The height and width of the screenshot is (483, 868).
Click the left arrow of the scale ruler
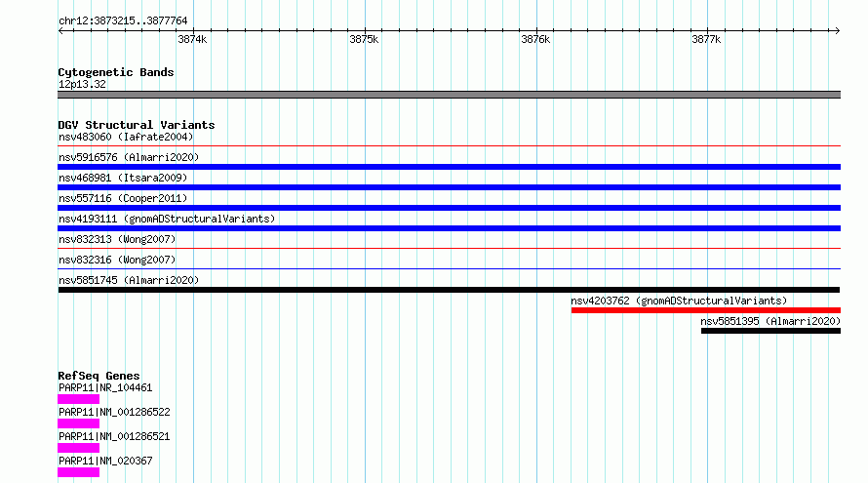60,31
